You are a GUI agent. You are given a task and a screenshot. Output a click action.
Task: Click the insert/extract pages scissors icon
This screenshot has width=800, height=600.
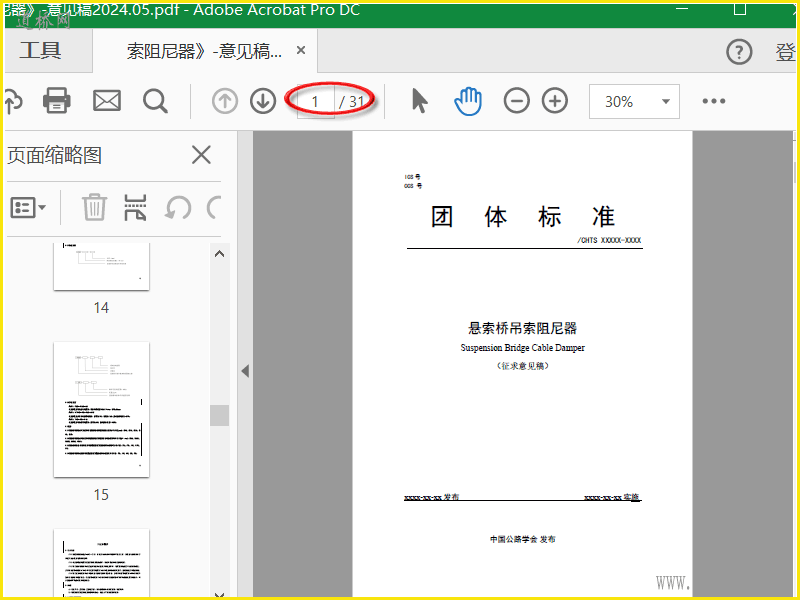(135, 207)
